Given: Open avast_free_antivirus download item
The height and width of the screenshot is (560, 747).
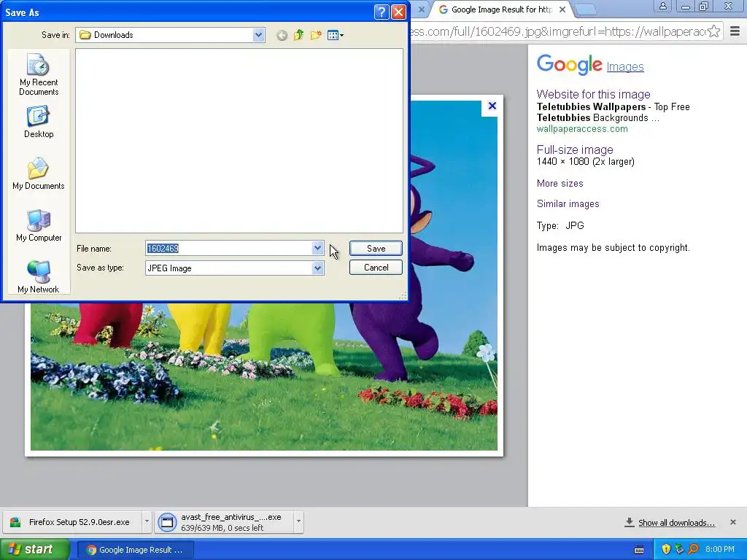Looking at the screenshot, I should [224, 522].
